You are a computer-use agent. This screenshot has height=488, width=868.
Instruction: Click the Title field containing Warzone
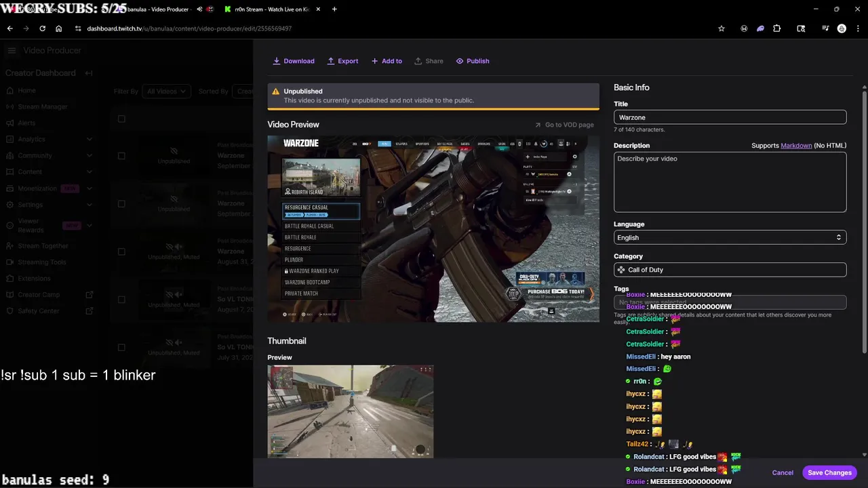point(730,117)
